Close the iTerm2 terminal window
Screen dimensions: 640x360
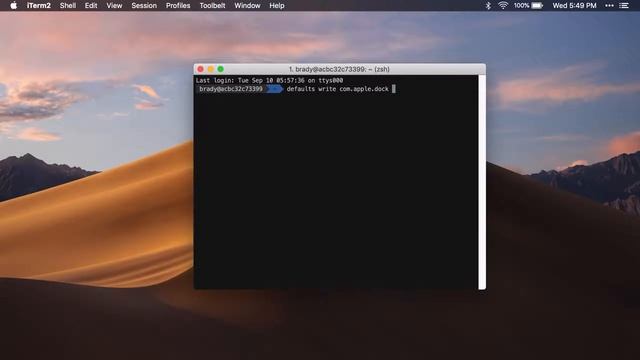200,69
